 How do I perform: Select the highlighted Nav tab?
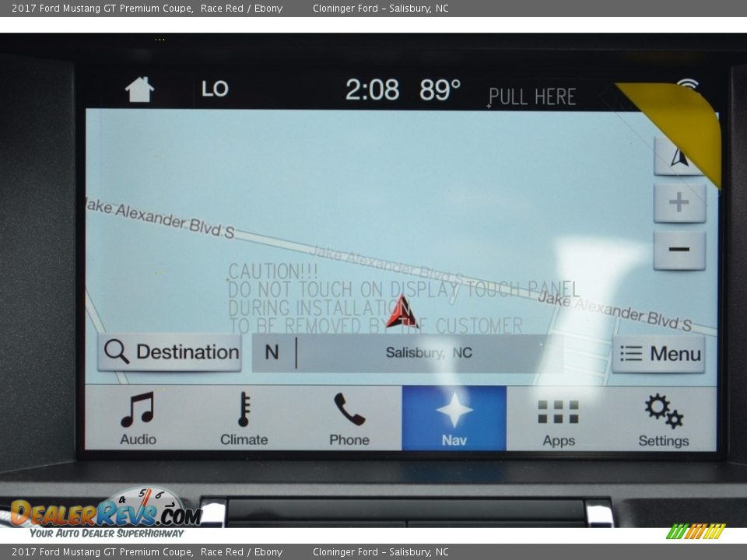[x=454, y=419]
